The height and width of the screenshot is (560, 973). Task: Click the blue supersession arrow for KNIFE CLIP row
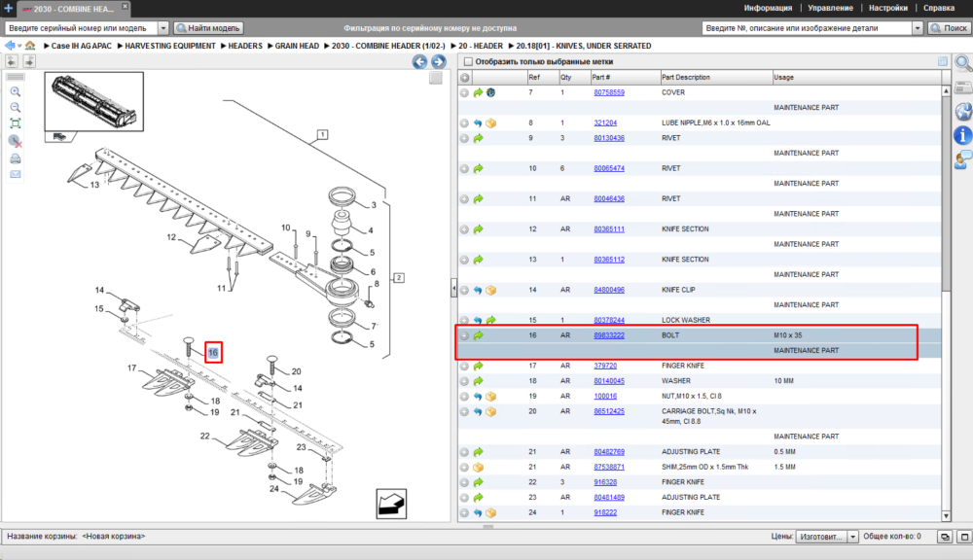coord(478,290)
